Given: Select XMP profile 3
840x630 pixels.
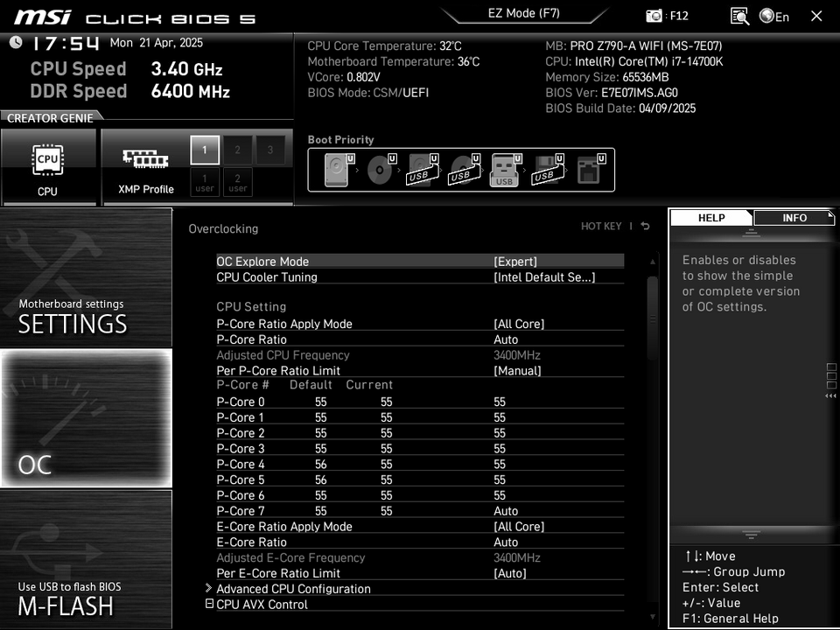Looking at the screenshot, I should 270,150.
